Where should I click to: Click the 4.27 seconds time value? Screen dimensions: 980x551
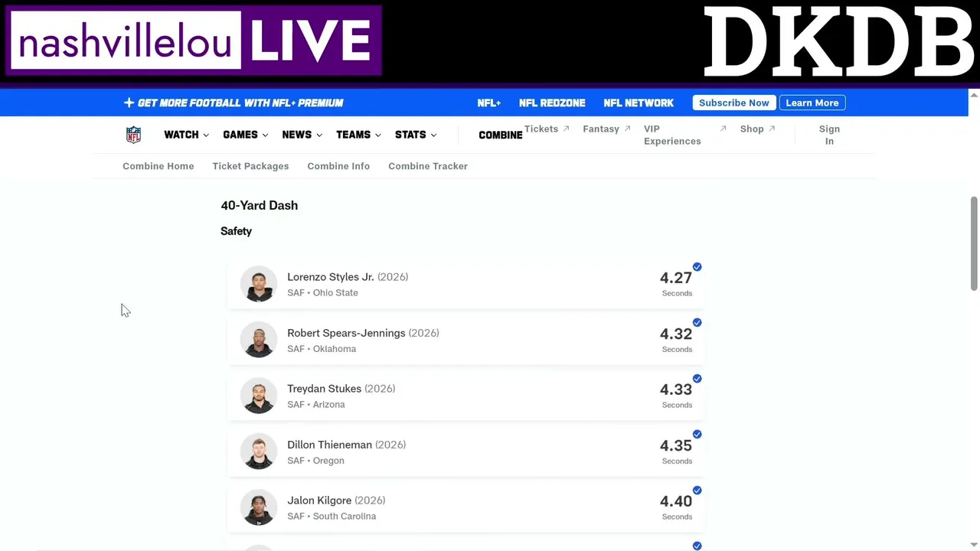pos(676,278)
